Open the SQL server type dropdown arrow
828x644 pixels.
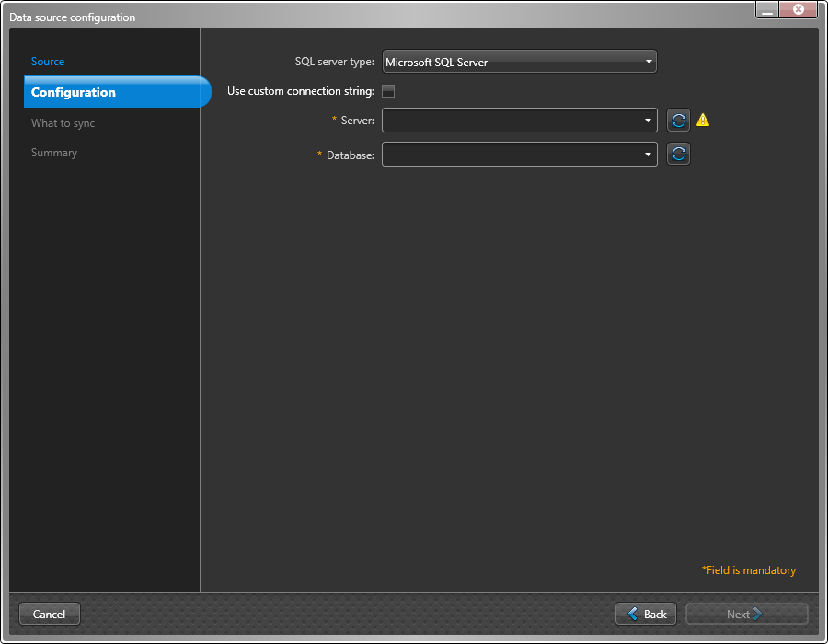(x=649, y=61)
